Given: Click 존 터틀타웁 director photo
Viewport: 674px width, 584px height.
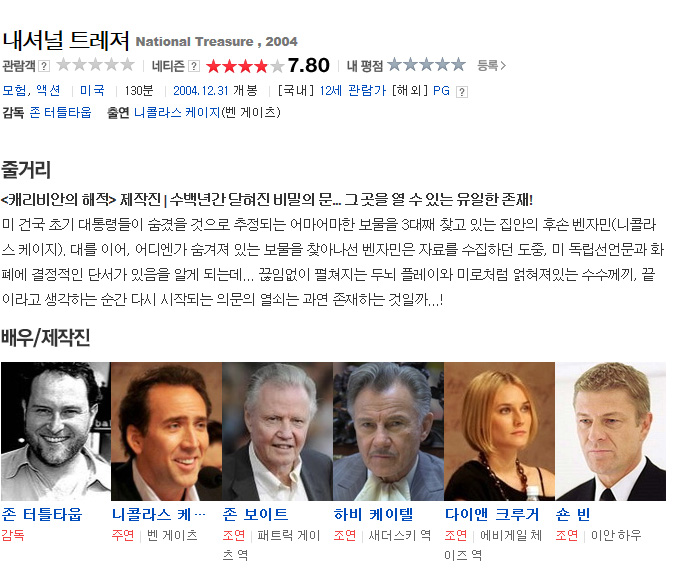Looking at the screenshot, I should coord(56,431).
